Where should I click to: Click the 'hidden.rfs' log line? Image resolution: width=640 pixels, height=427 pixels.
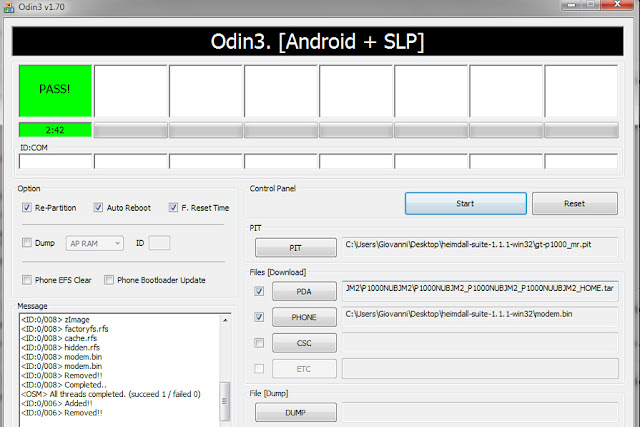pos(60,347)
